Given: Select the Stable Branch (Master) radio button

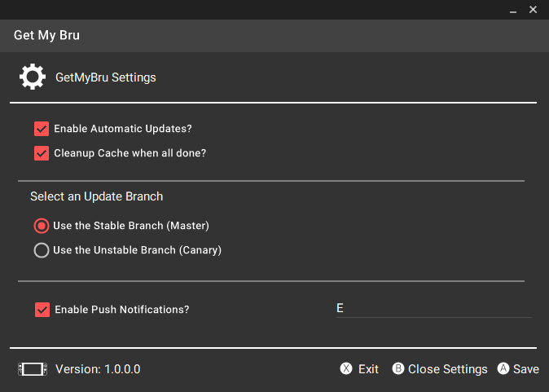Looking at the screenshot, I should tap(42, 226).
